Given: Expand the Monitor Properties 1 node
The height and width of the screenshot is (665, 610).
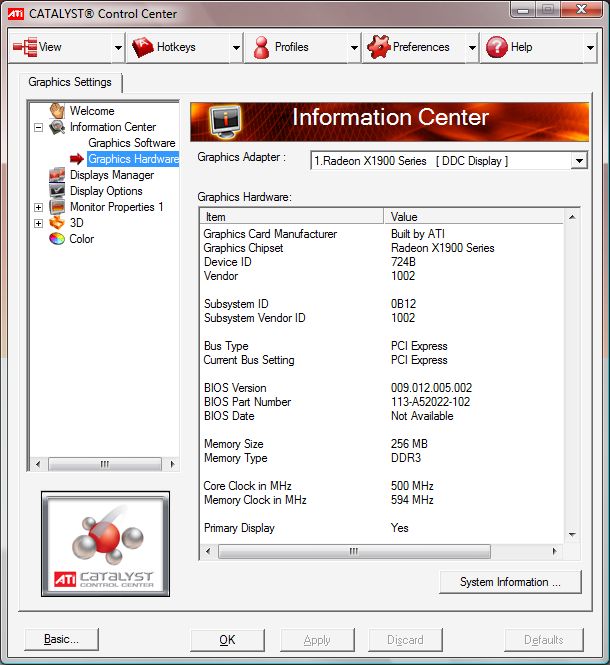Looking at the screenshot, I should click(39, 207).
